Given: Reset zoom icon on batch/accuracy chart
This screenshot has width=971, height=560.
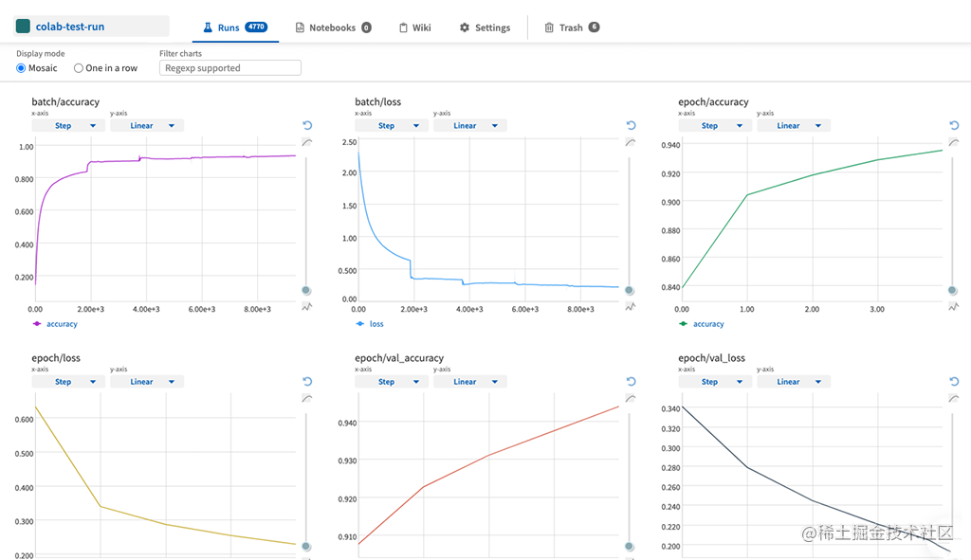Looking at the screenshot, I should click(307, 126).
